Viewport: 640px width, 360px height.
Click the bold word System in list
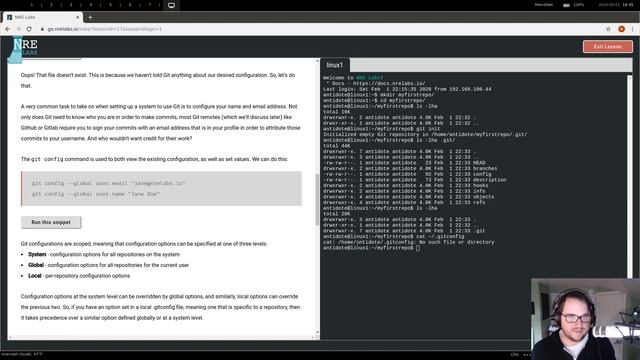37,254
